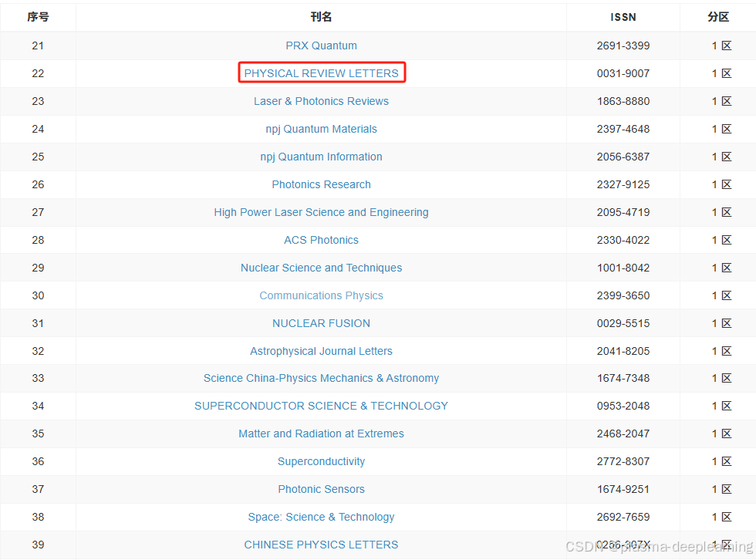Open Photonic Sensors journal link
The width and height of the screenshot is (756, 560).
coord(321,489)
